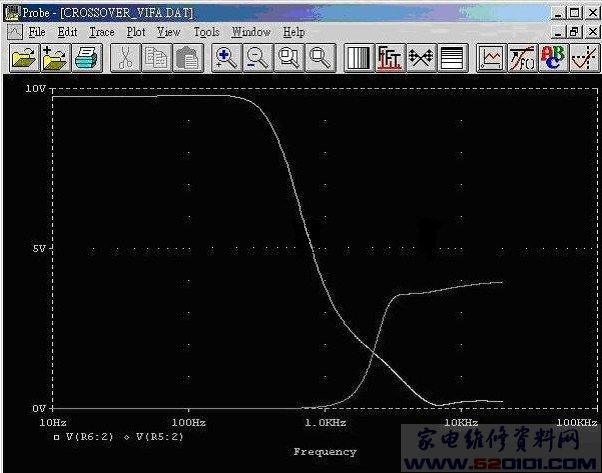602x473 pixels.
Task: Click the diamond marker beside V(R5:2)
Action: coord(127,437)
